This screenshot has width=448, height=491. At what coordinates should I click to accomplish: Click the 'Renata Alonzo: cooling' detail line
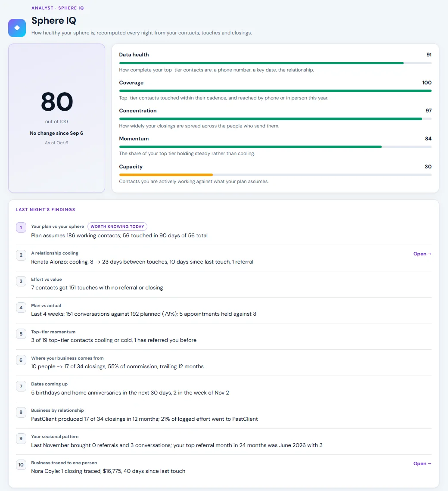[142, 262]
